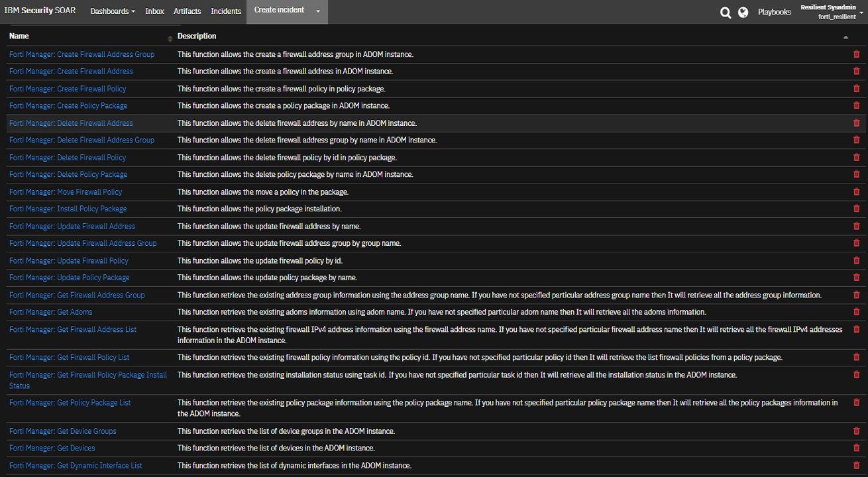This screenshot has height=477, width=868.
Task: Delete the Create Firewall Address Group function
Action: [856, 54]
